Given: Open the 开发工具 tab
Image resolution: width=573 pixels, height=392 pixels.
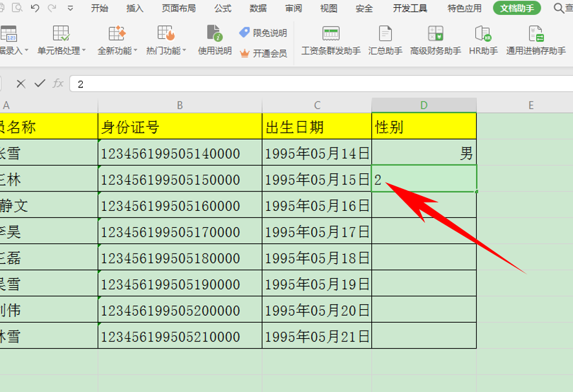Looking at the screenshot, I should [410, 8].
